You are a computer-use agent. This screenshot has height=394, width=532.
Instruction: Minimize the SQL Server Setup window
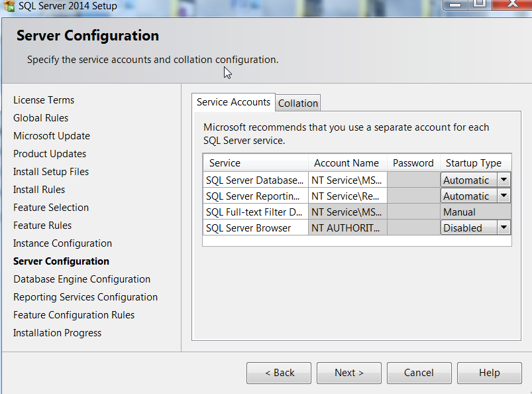coord(454,4)
